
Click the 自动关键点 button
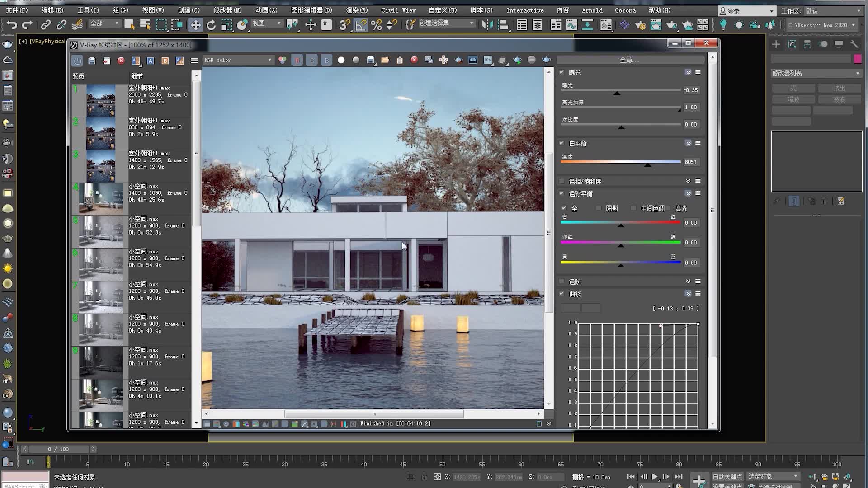tap(727, 476)
